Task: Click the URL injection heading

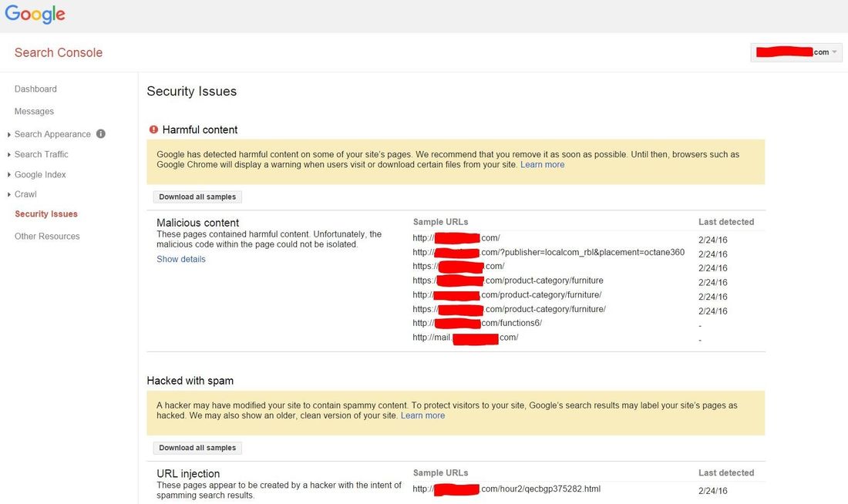Action: coord(188,473)
